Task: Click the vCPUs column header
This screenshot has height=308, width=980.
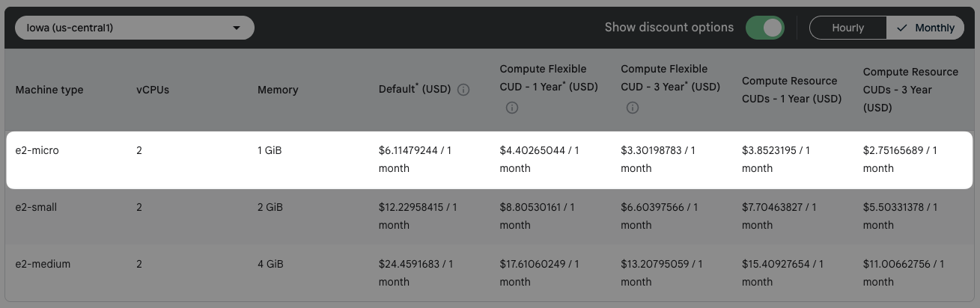Action: click(153, 90)
